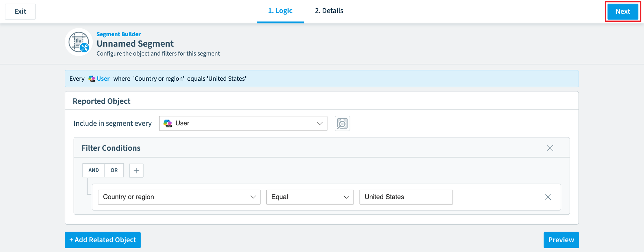This screenshot has width=644, height=252.
Task: Click 'Configure the object and filters' description text
Action: coord(158,54)
